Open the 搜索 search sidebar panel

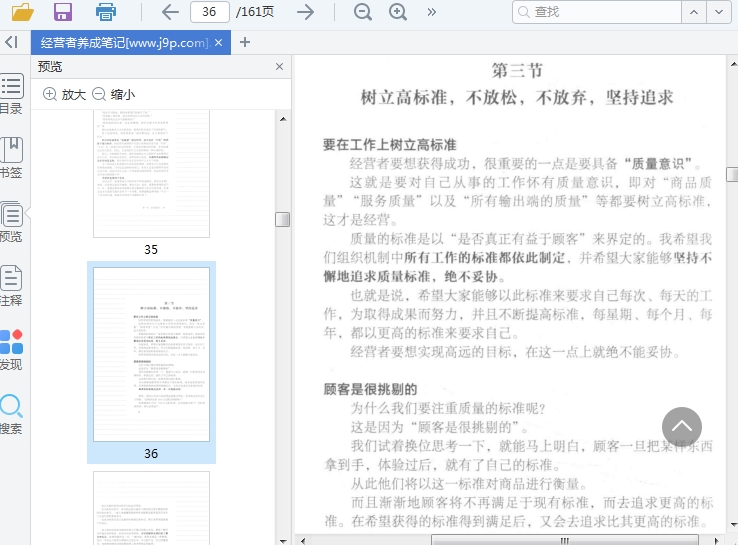point(11,414)
